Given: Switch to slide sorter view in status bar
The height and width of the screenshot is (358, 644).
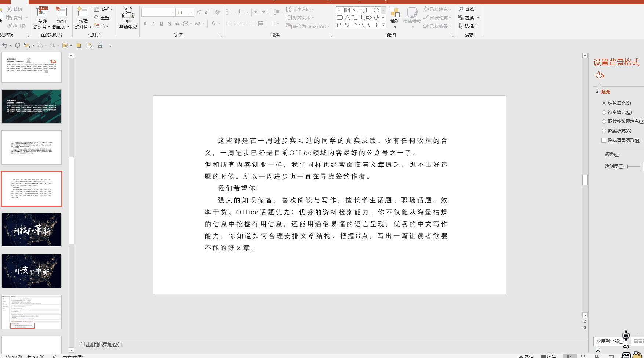Looking at the screenshot, I should pyautogui.click(x=584, y=356).
